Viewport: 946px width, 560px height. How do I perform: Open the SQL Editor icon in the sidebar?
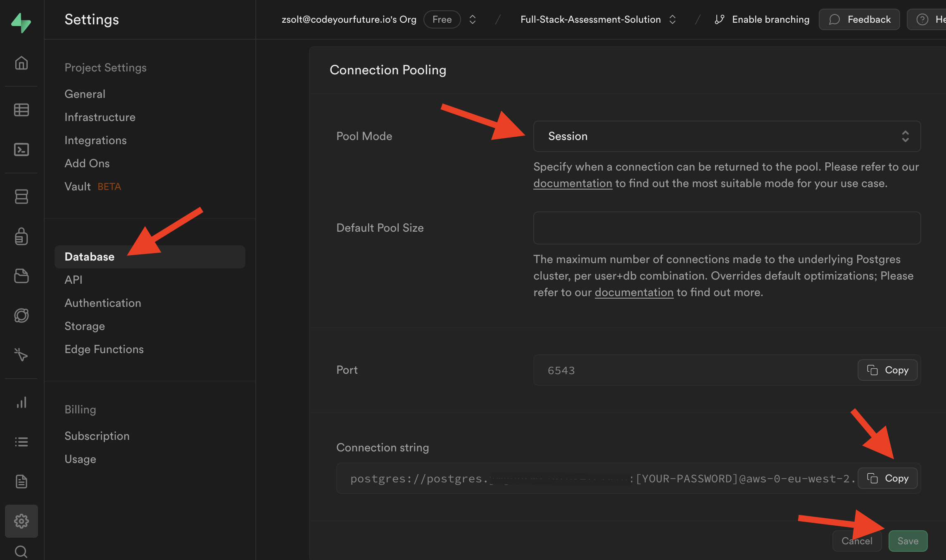21,149
